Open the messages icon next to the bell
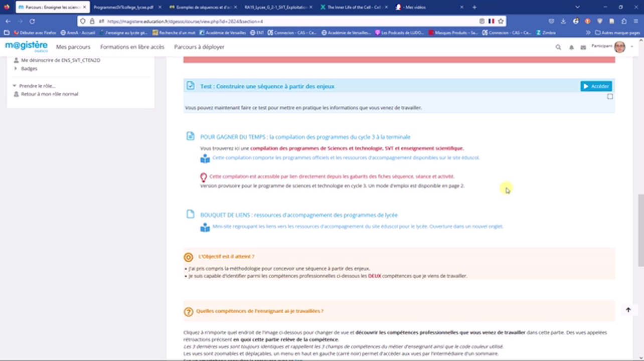Screen dimensions: 644x361 (583, 47)
